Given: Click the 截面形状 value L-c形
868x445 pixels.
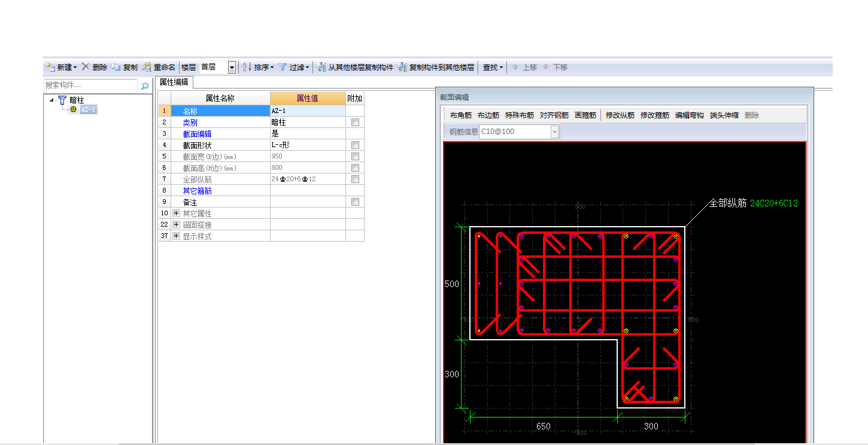Looking at the screenshot, I should point(308,145).
